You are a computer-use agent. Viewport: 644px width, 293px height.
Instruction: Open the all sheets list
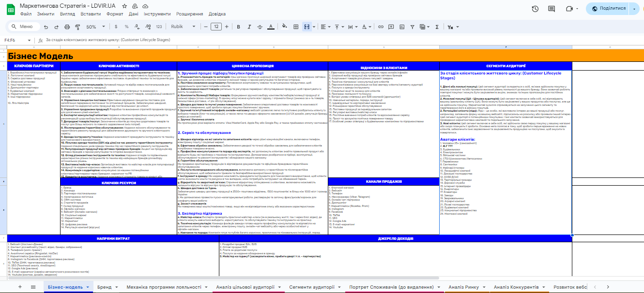click(x=33, y=287)
